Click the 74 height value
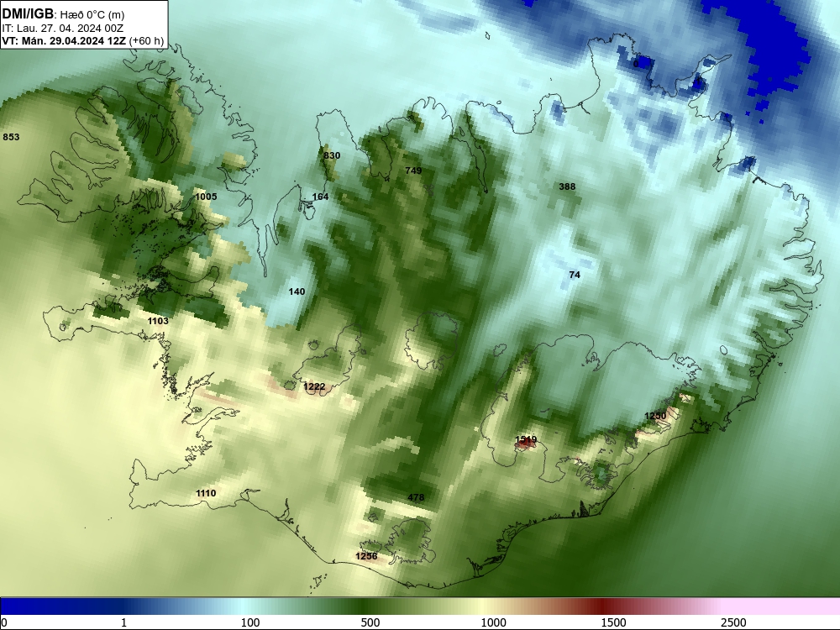Viewport: 840px width, 630px height. 575,275
